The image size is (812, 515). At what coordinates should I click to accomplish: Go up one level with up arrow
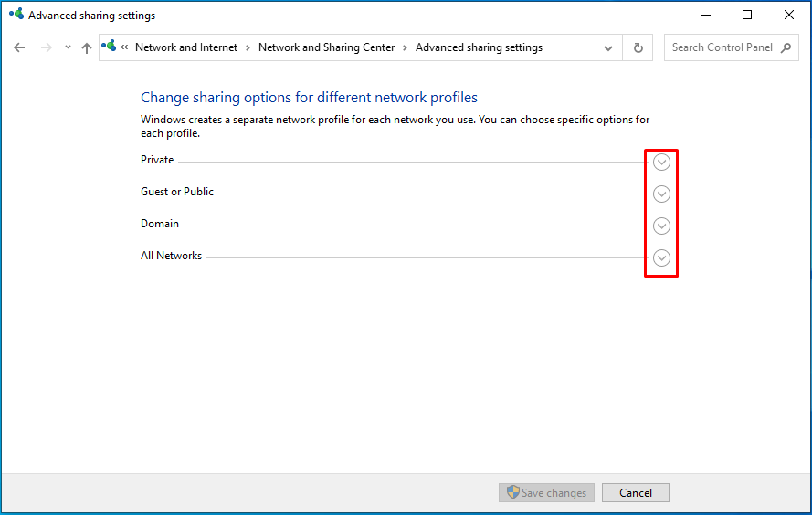tap(87, 48)
